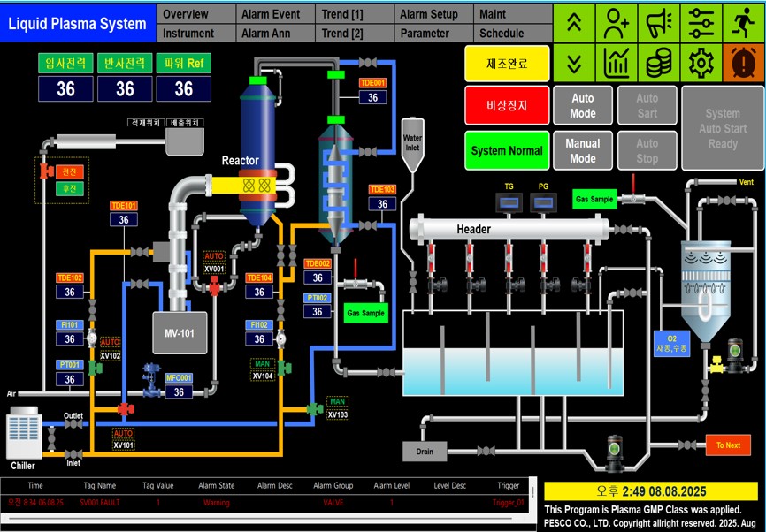
Task: Open the megaphone announcement icon
Action: [x=659, y=23]
